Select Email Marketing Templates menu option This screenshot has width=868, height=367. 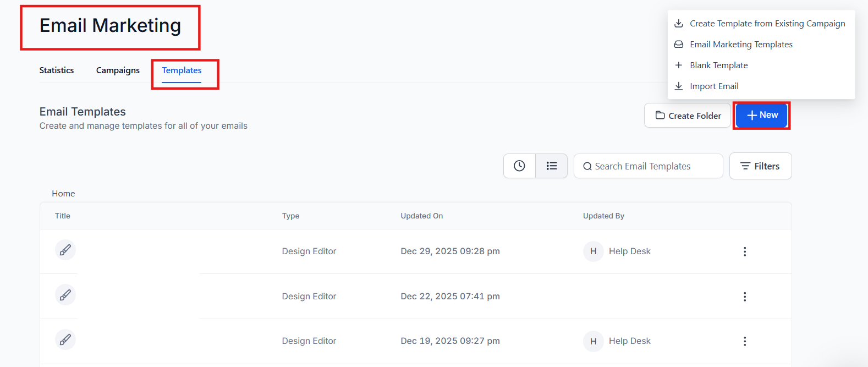741,45
